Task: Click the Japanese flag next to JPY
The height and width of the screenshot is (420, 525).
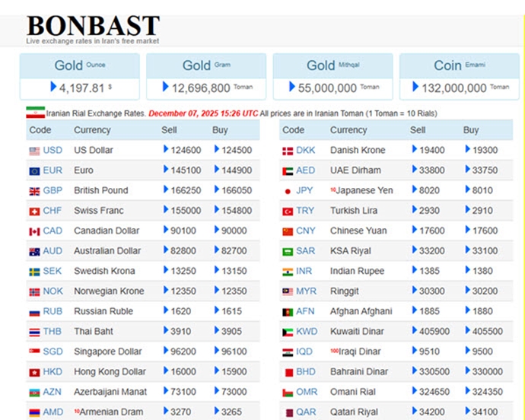Action: tap(288, 191)
